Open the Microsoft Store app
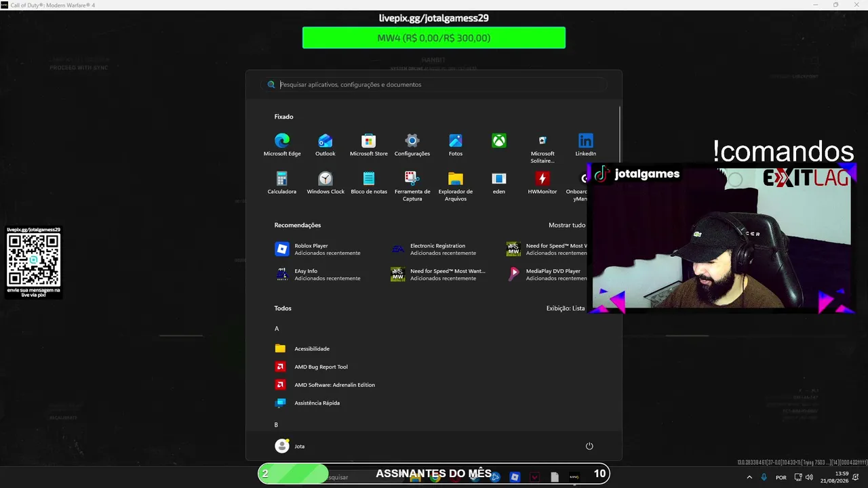868x488 pixels. pyautogui.click(x=369, y=144)
